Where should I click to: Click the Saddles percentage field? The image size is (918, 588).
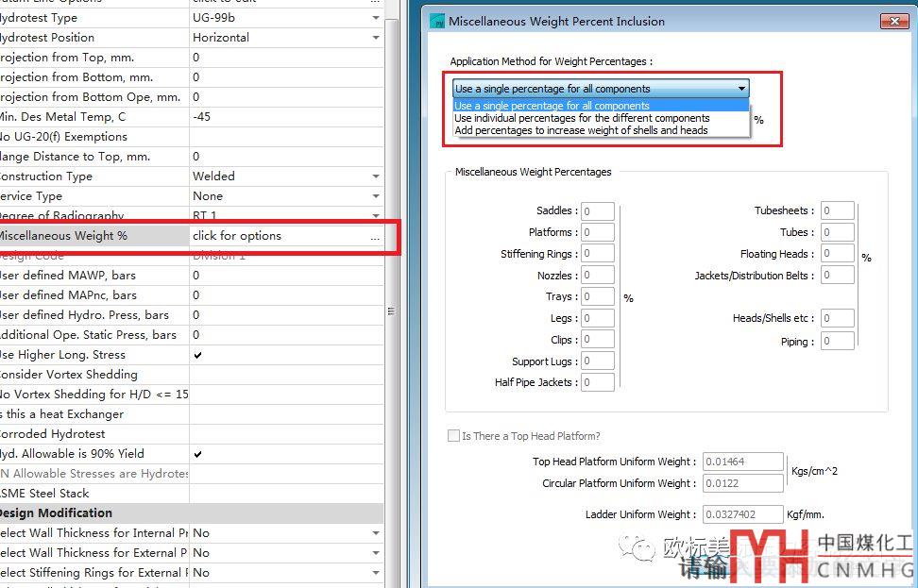598,211
